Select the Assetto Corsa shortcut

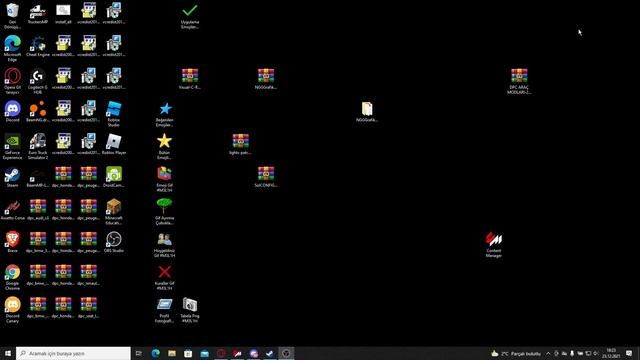(12, 209)
